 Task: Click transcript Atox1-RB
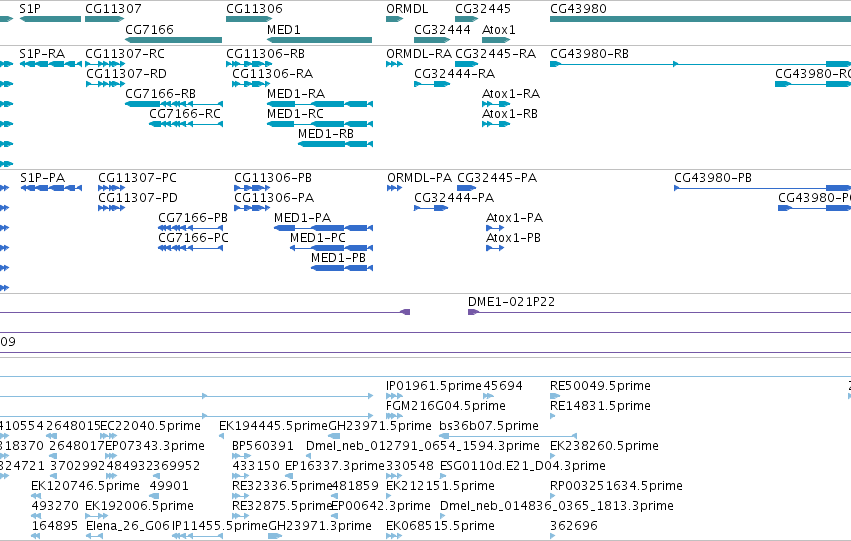click(x=496, y=124)
